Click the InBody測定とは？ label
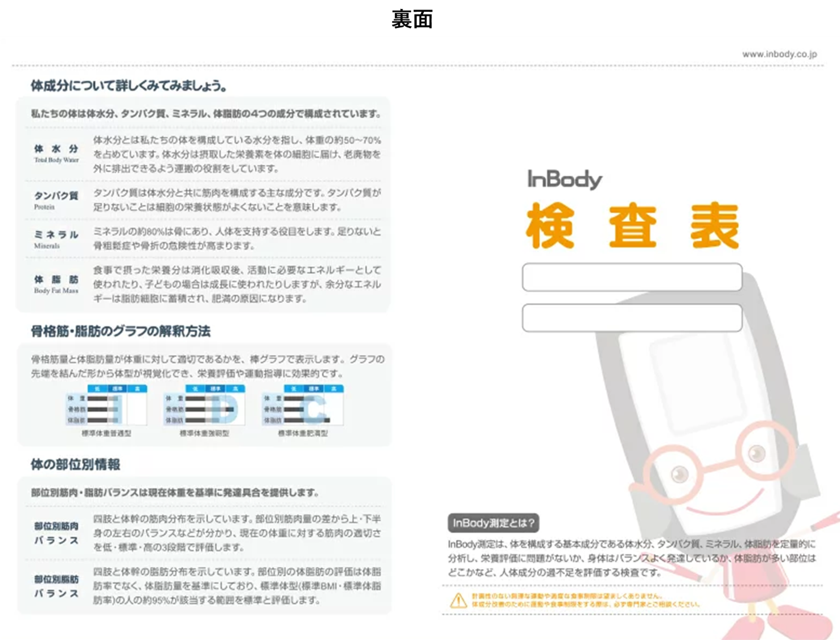This screenshot has width=840, height=640. click(493, 523)
